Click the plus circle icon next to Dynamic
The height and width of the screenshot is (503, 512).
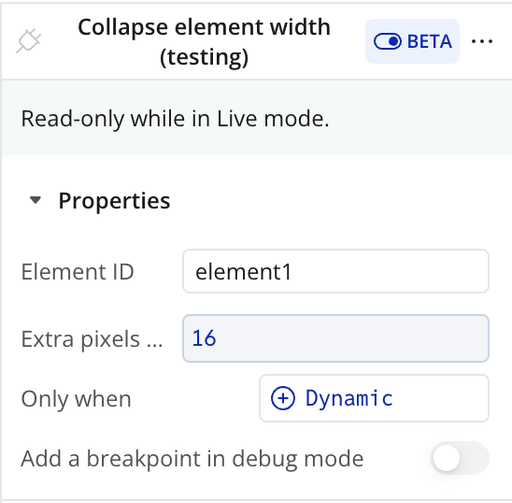point(283,398)
